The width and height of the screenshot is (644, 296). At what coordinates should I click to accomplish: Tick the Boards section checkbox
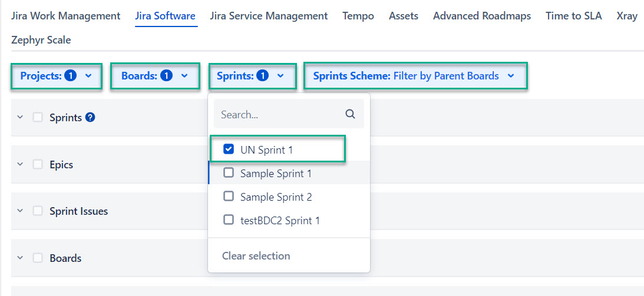click(x=38, y=258)
